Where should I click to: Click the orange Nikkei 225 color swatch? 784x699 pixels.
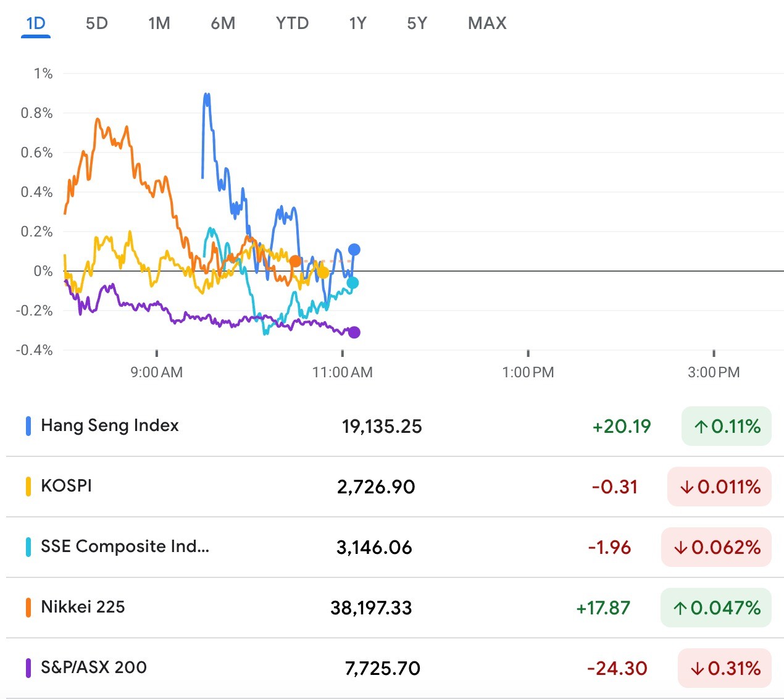point(28,608)
